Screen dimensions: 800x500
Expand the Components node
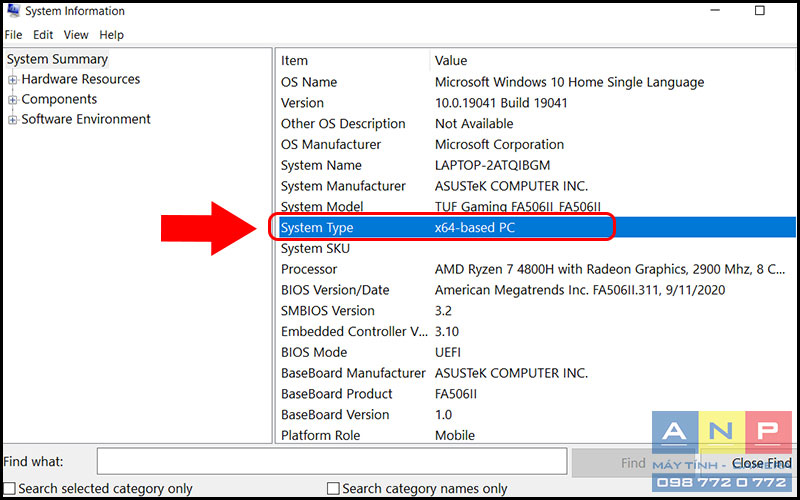pos(13,99)
